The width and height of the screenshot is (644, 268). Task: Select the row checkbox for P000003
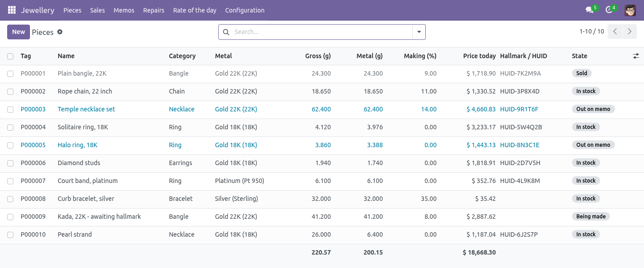click(10, 110)
